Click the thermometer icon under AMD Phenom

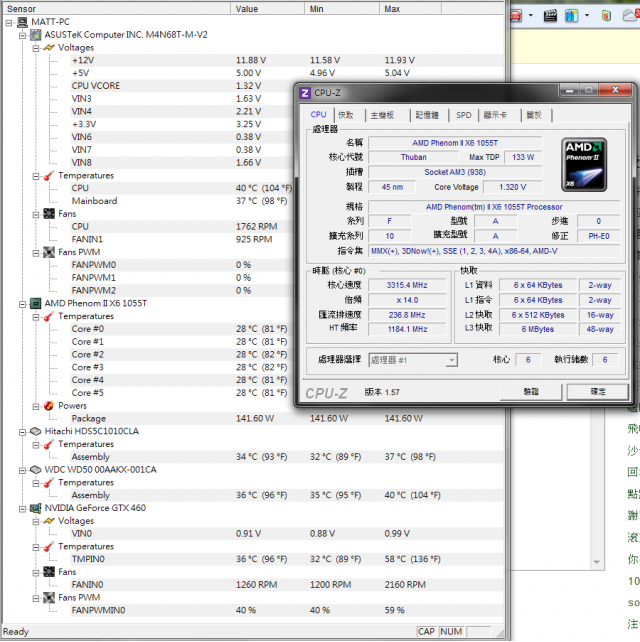(x=49, y=316)
